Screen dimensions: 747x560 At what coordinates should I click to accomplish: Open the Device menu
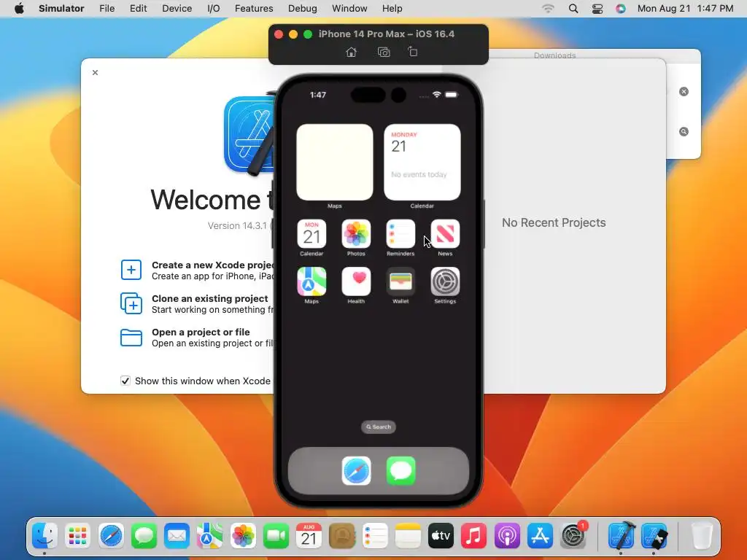point(177,9)
